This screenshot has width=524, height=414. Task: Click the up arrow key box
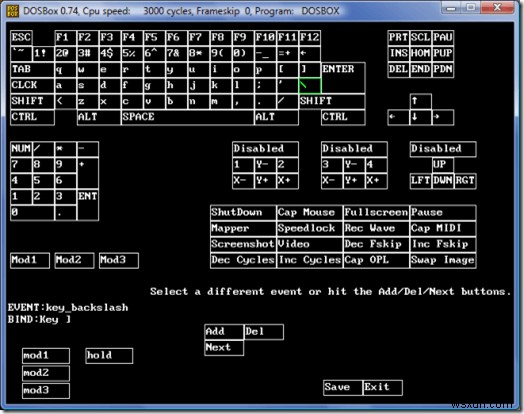[420, 102]
